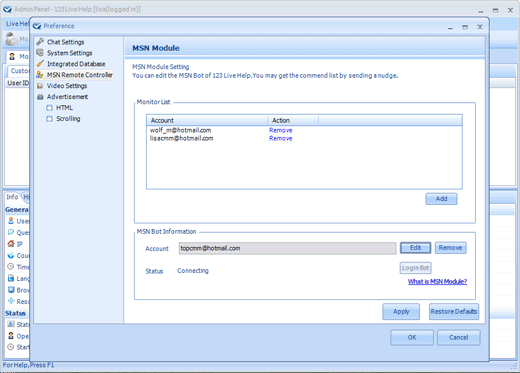The width and height of the screenshot is (520, 373).
Task: Click the Browser icon in Admin Panel
Action: coord(11,290)
